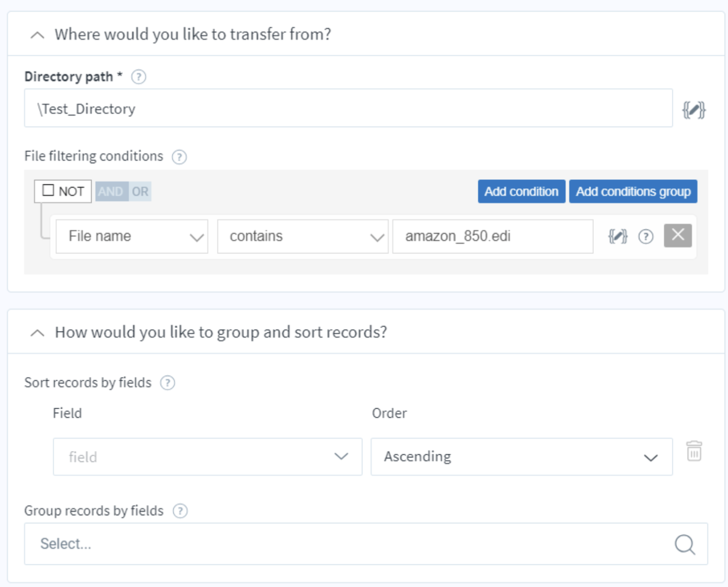Open help icon next to Directory path label
728x587 pixels.
pos(139,77)
